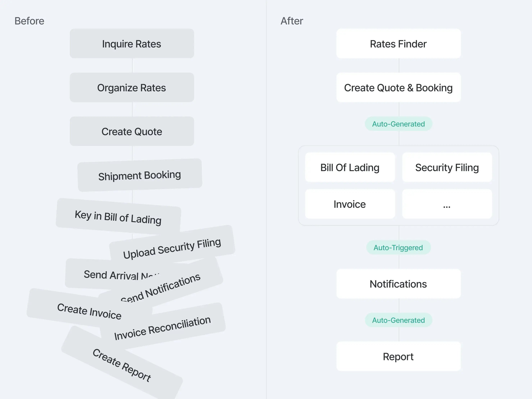Click the ellipsis tile beside Invoice
This screenshot has width=532, height=399.
(447, 204)
